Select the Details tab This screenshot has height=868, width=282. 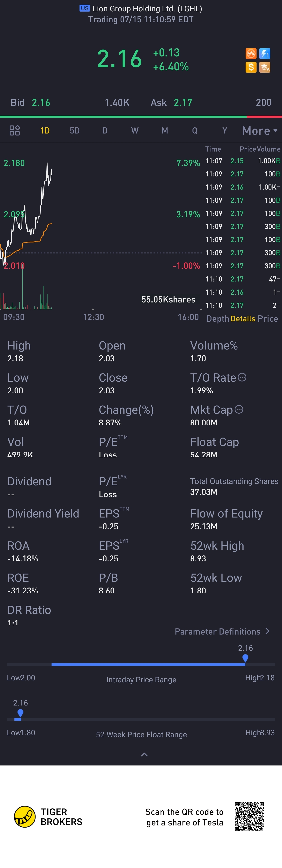(x=243, y=319)
